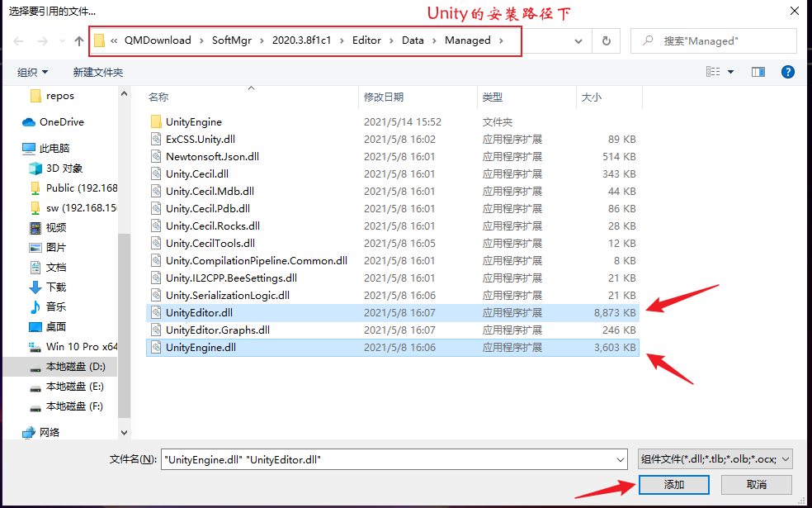Select the Unity.CecilTools.dll file

click(392, 243)
